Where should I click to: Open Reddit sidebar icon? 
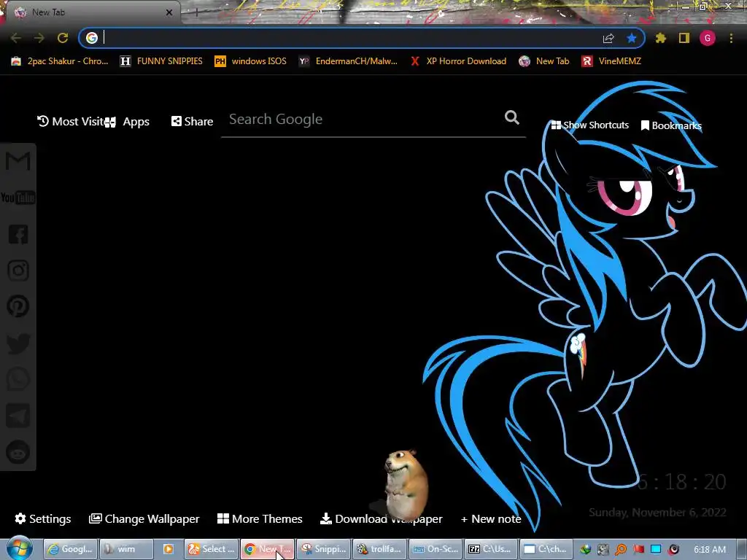[18, 452]
